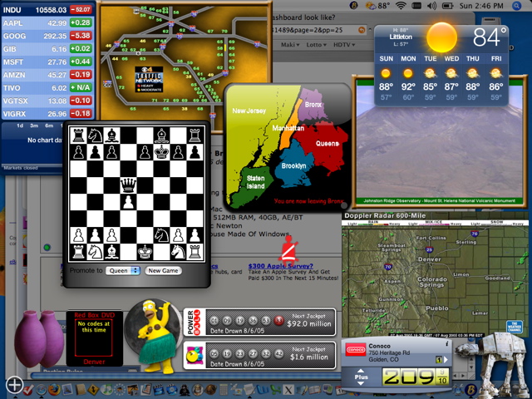Launch Firefox from the dock
532x399 pixels.
[54, 390]
